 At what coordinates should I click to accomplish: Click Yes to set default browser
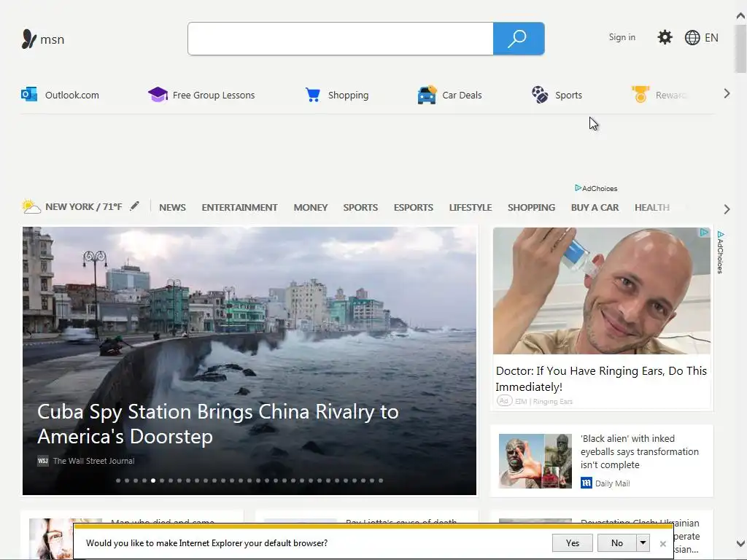(573, 542)
